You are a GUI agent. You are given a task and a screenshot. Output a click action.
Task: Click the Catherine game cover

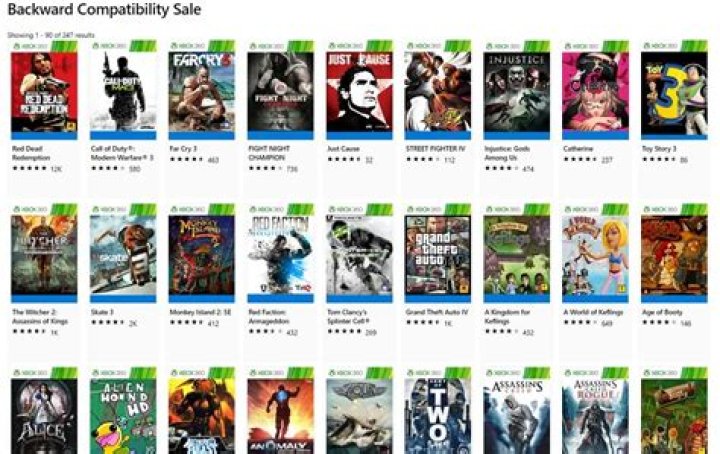[596, 92]
